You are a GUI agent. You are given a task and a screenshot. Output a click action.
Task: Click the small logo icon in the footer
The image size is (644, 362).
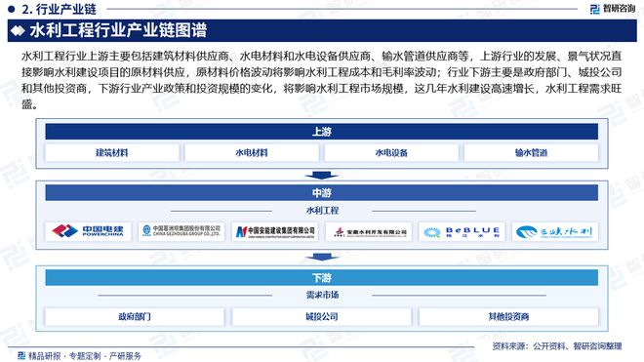(21, 355)
